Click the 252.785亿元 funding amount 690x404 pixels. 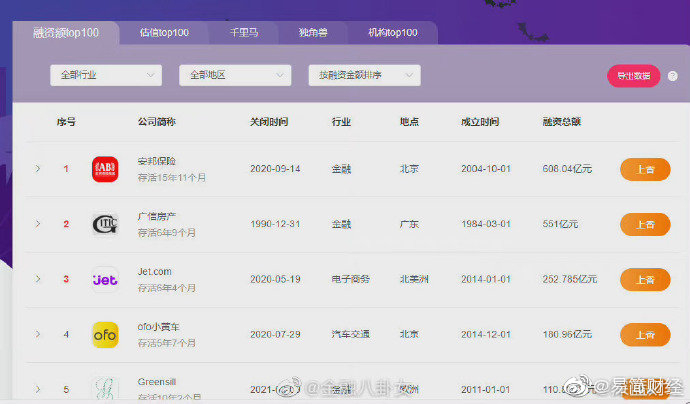click(x=570, y=279)
